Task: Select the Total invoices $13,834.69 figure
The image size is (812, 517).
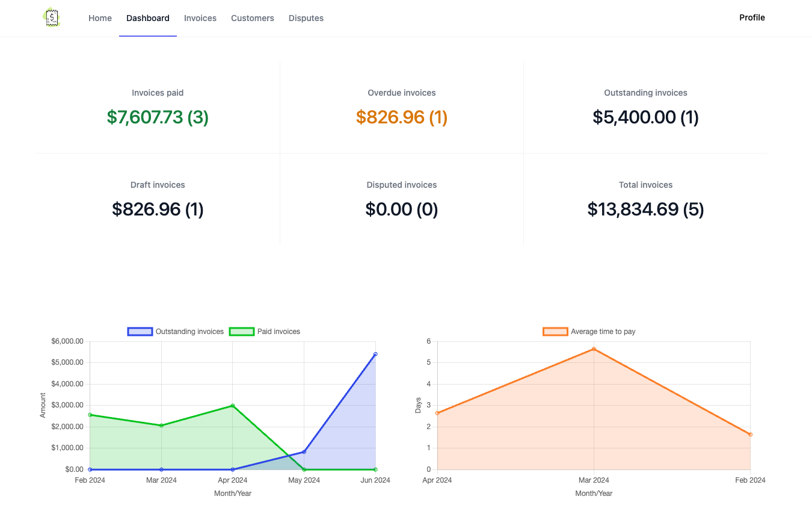Action: (645, 209)
